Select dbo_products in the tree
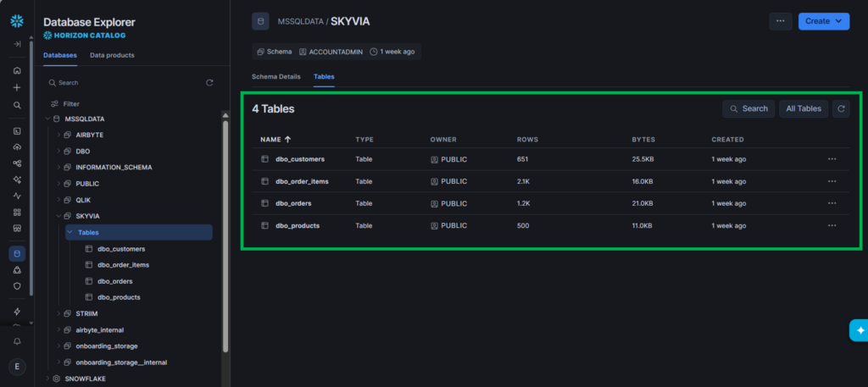This screenshot has width=868, height=387. 119,297
